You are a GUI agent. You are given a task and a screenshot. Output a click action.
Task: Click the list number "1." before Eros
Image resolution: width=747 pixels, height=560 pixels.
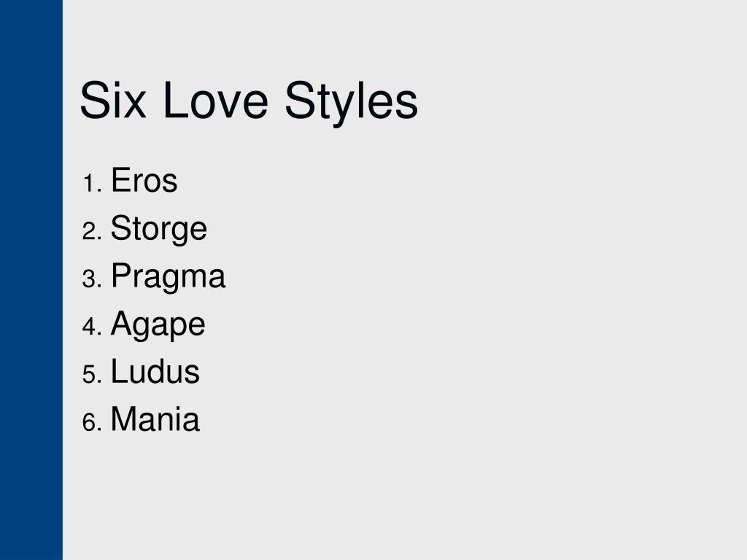93,183
